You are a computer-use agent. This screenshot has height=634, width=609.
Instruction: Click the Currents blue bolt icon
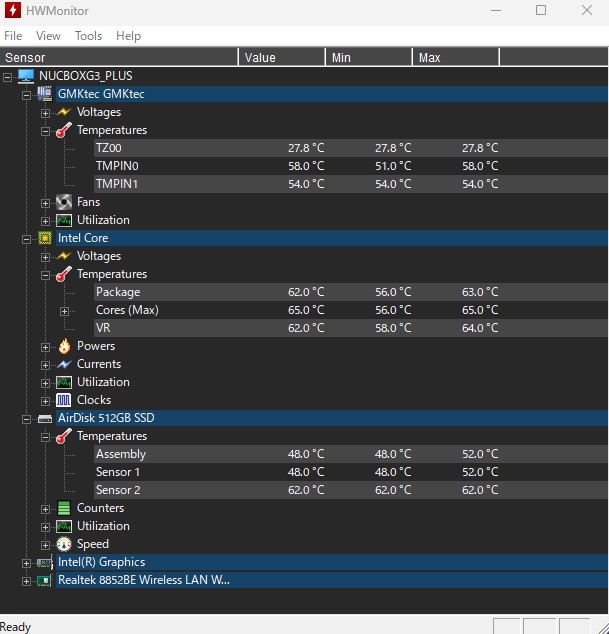click(x=64, y=364)
